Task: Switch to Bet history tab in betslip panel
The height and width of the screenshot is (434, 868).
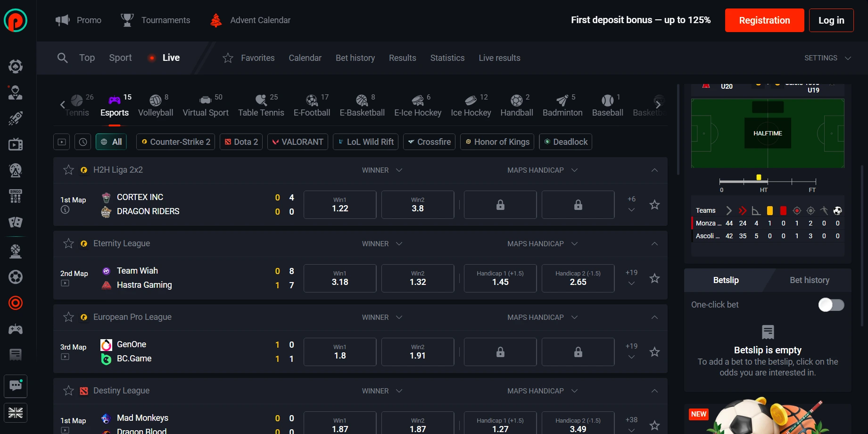Action: 810,280
